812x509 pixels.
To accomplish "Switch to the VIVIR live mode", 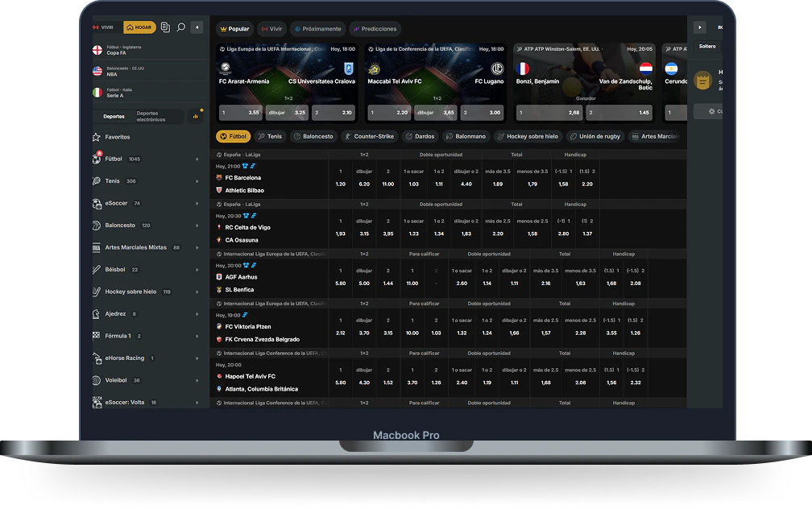I will 103,27.
